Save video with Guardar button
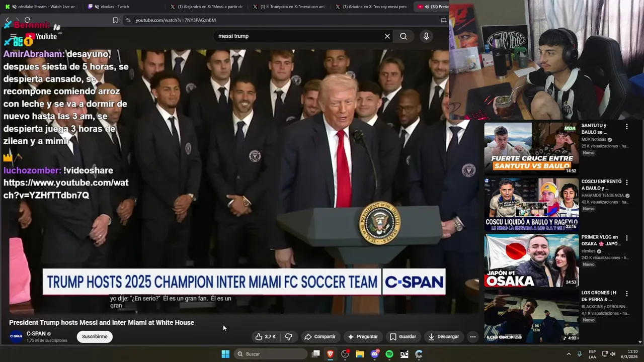Viewport: 644px width, 362px height. point(403,337)
